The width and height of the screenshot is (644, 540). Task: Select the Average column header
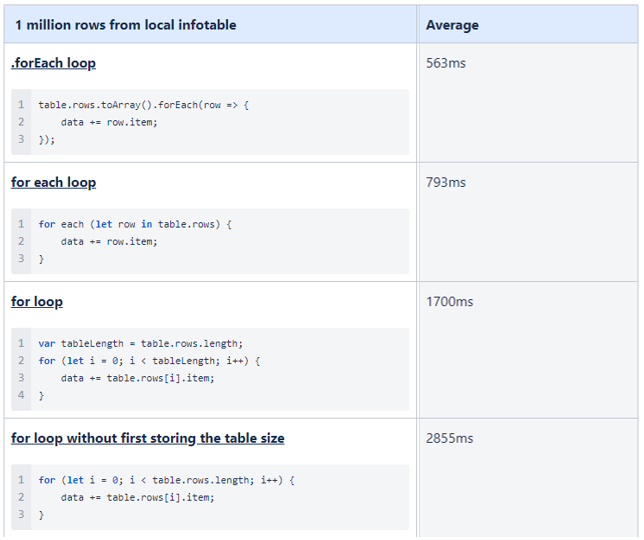pos(452,25)
